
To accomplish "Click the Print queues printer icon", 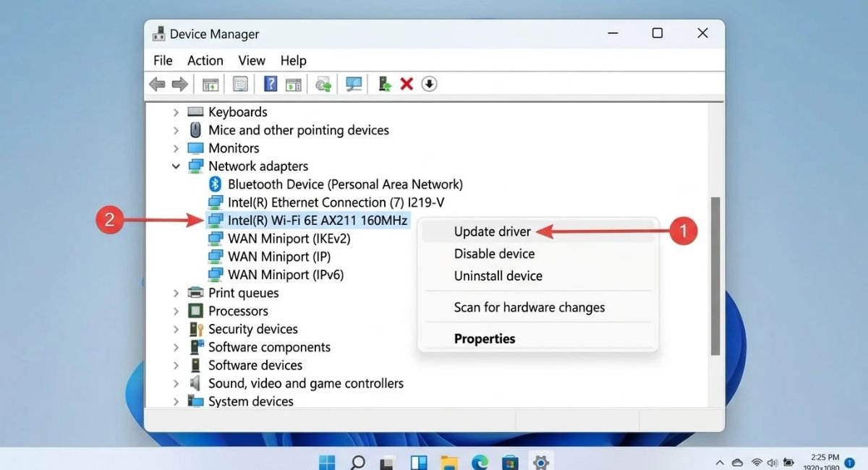I will (x=195, y=293).
